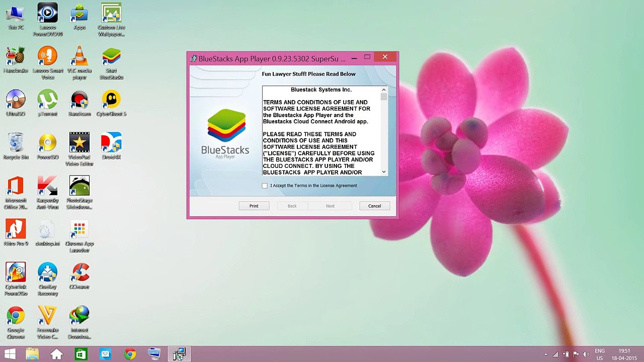The image size is (644, 362).
Task: Open File Explorer from the taskbar
Action: [x=32, y=354]
